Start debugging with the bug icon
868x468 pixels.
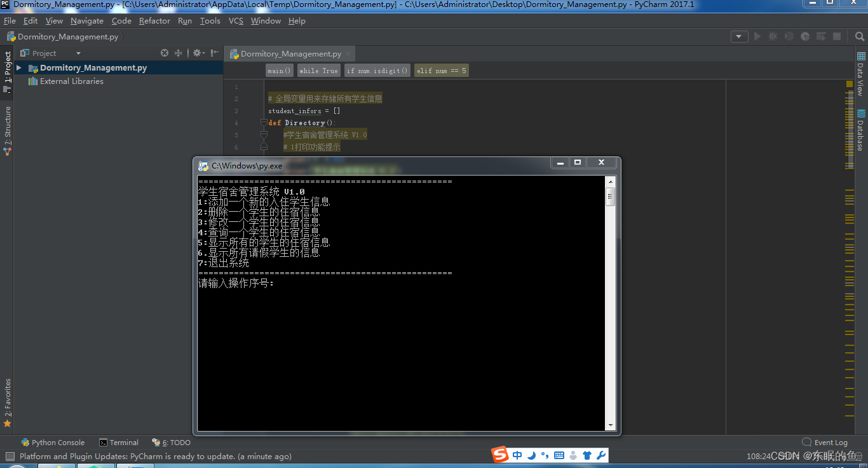pos(773,37)
